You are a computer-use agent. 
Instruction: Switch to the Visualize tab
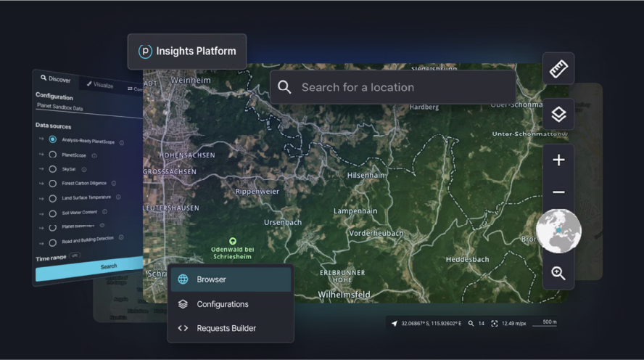[100, 85]
